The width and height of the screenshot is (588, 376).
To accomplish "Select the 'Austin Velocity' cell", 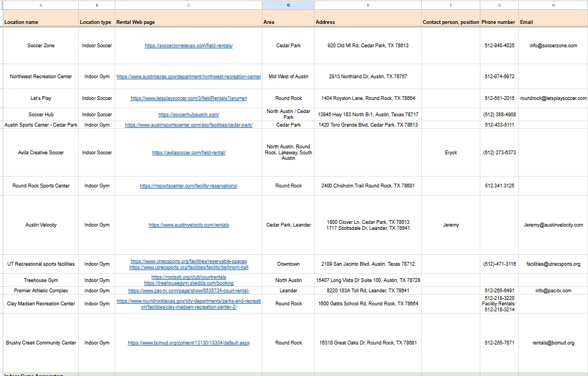I will pos(41,225).
